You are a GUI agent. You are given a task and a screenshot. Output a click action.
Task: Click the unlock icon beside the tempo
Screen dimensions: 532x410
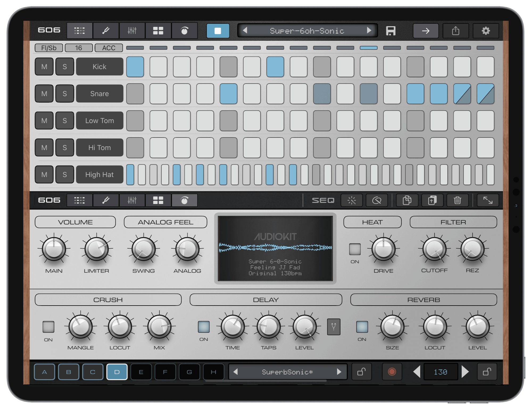[487, 371]
